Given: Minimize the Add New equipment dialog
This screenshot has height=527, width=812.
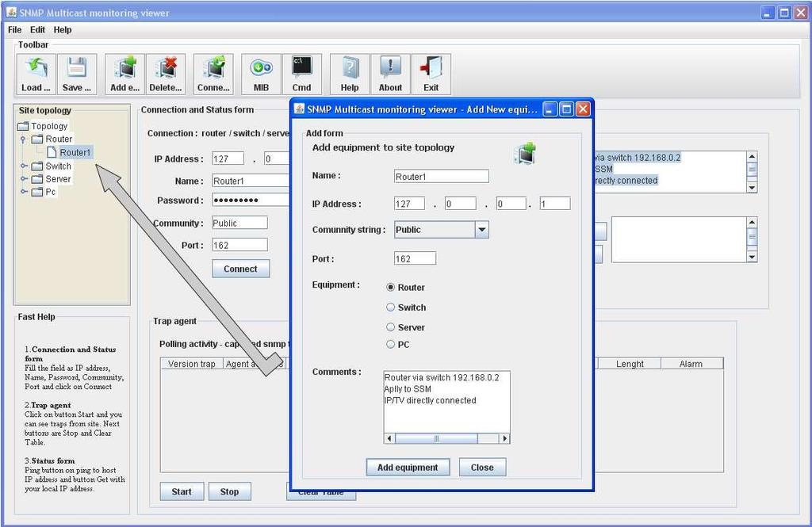Looking at the screenshot, I should tap(550, 109).
